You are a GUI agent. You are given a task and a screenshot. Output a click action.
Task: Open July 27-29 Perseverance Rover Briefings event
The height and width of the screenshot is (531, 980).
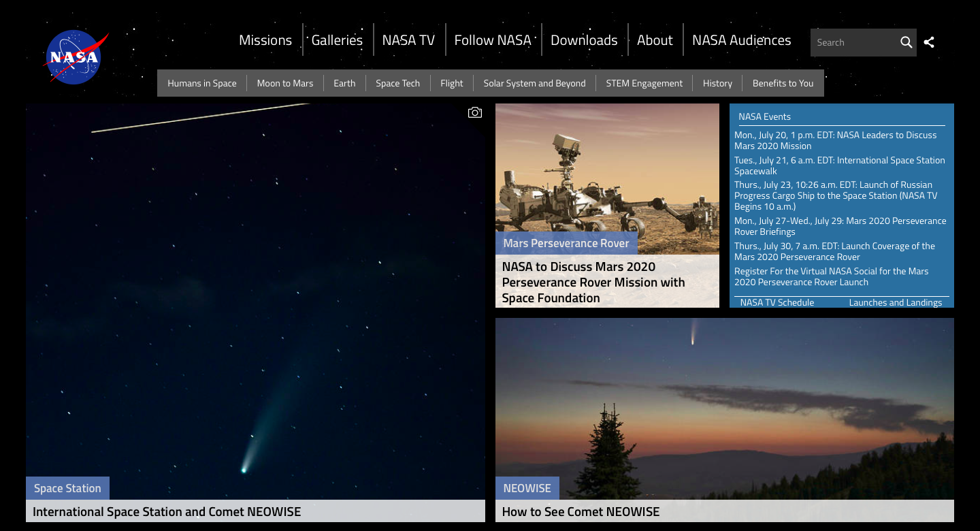(840, 226)
